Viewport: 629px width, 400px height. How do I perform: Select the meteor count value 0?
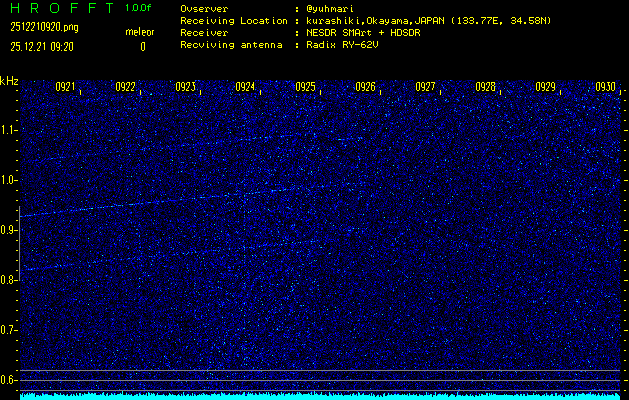pos(142,47)
